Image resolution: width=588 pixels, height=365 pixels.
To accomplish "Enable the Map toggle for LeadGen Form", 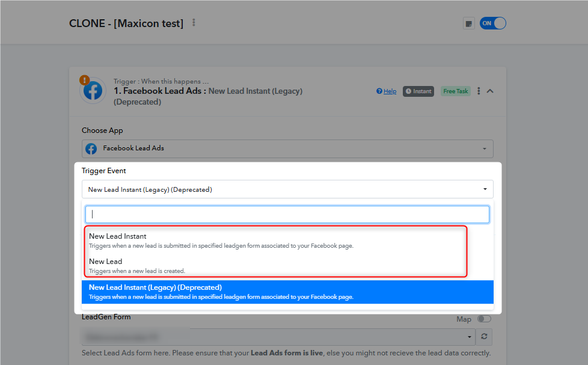I will pos(484,319).
